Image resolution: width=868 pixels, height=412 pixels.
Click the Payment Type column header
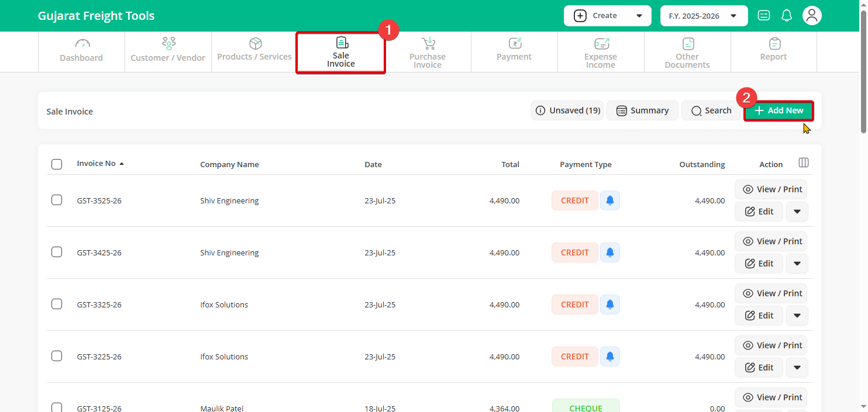coord(585,164)
